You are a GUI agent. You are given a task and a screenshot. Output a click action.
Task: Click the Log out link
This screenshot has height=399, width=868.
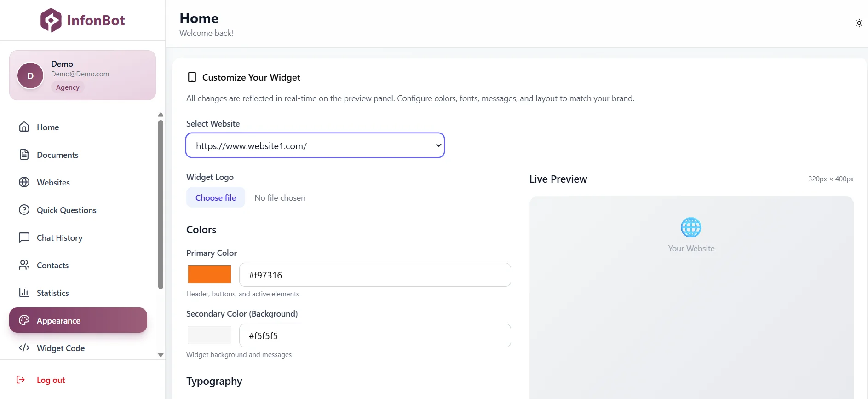[x=51, y=380]
